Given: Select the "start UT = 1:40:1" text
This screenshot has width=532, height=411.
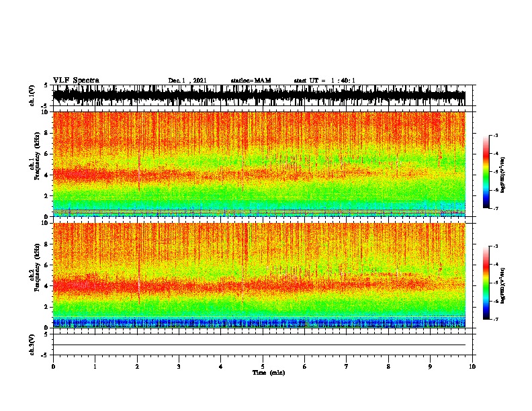Looking at the screenshot, I should (324, 81).
